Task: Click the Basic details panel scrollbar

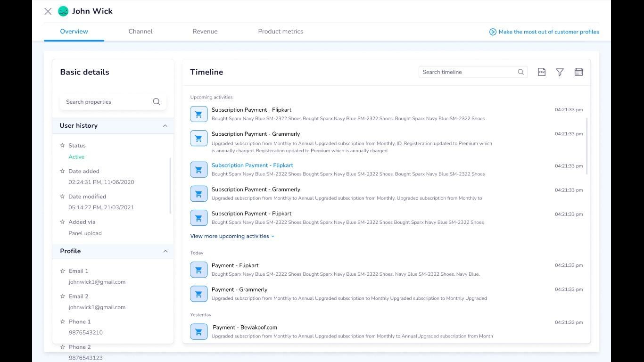Action: coord(170,185)
